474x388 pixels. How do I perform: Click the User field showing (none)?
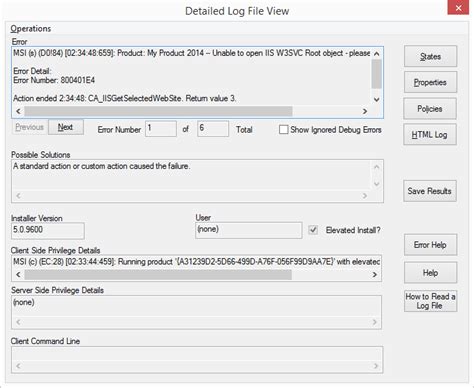(x=249, y=230)
